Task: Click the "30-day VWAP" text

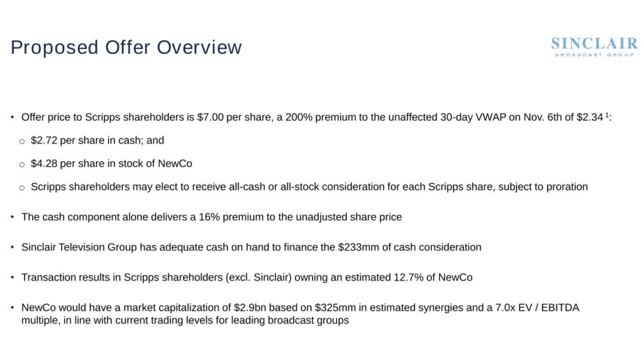Action: click(x=453, y=118)
